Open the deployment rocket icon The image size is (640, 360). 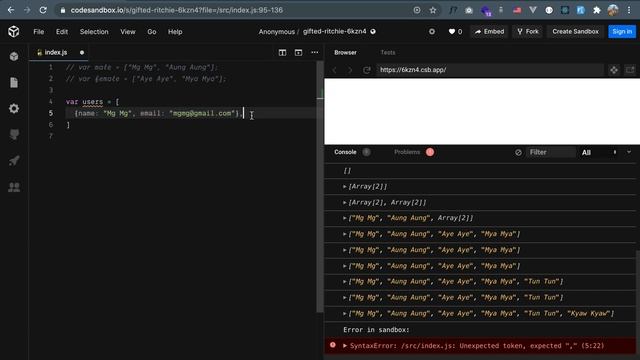[x=14, y=160]
